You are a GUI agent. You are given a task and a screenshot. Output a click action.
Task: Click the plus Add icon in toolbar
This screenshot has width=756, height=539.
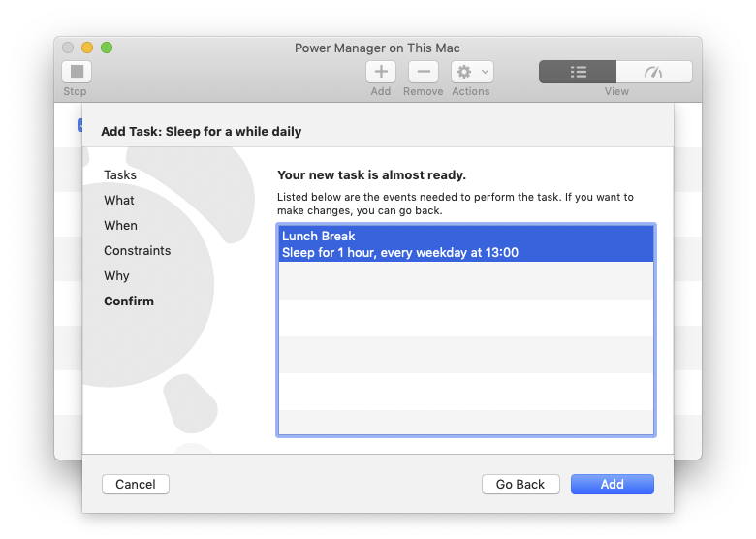point(381,72)
